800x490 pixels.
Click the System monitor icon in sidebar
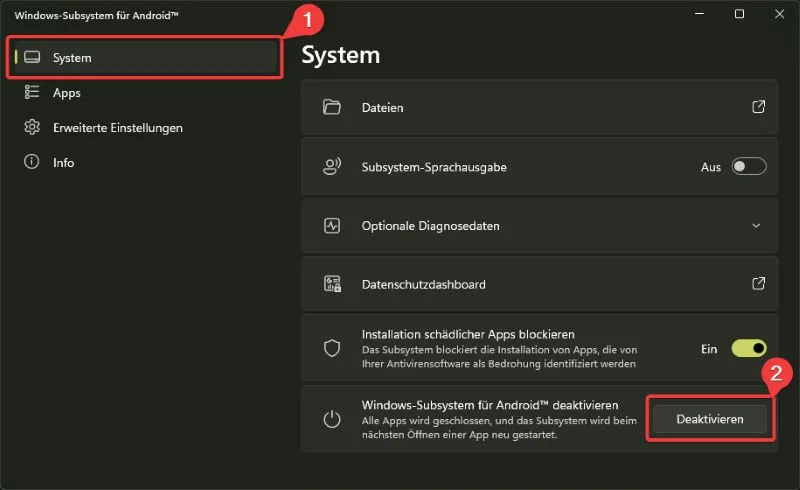click(32, 57)
